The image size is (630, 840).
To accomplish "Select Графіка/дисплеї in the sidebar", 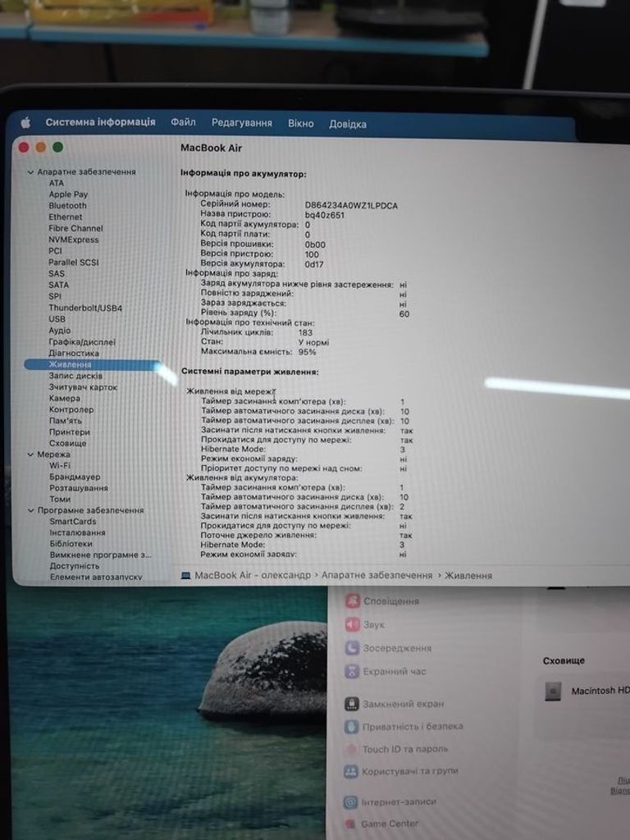I will tap(82, 342).
